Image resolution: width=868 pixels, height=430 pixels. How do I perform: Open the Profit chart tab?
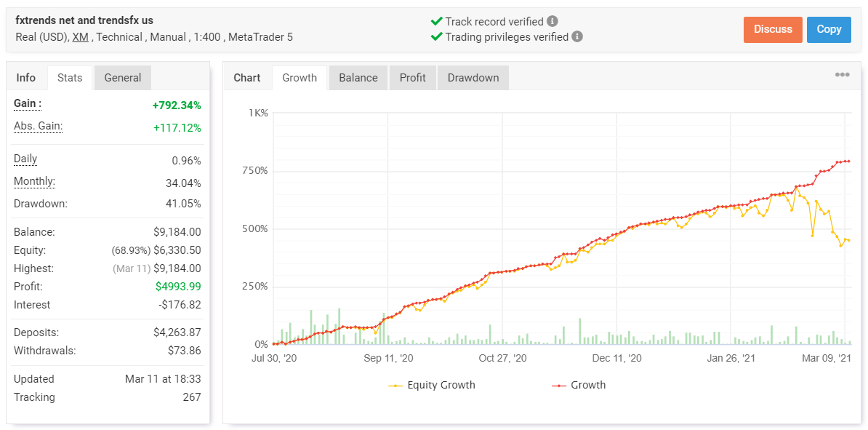click(412, 78)
